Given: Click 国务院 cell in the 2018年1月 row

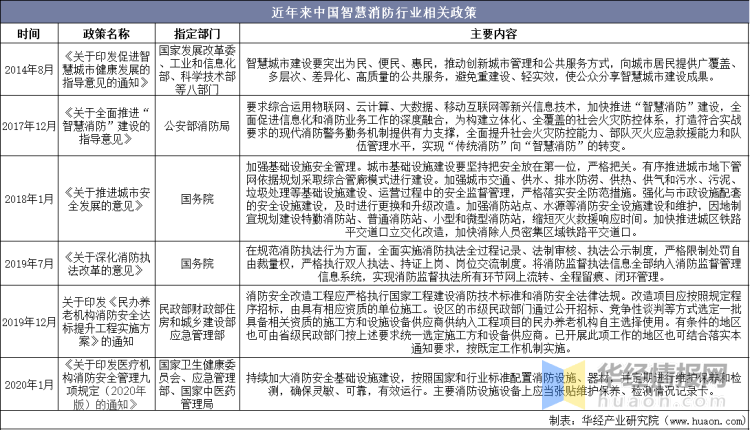Looking at the screenshot, I should [x=197, y=199].
